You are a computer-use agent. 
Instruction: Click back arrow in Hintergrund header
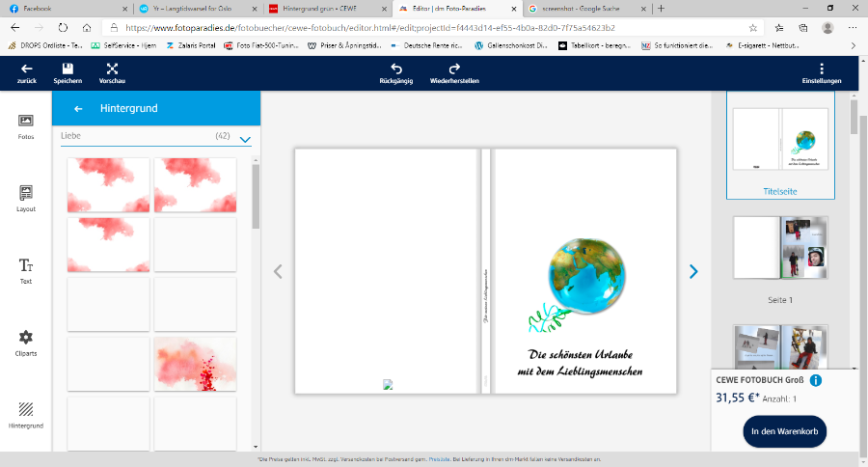(78, 109)
